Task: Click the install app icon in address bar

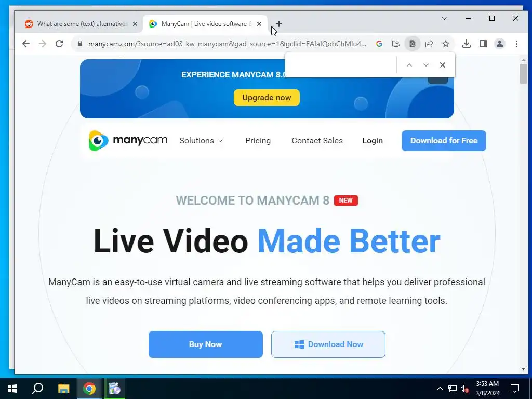Action: pyautogui.click(x=395, y=44)
